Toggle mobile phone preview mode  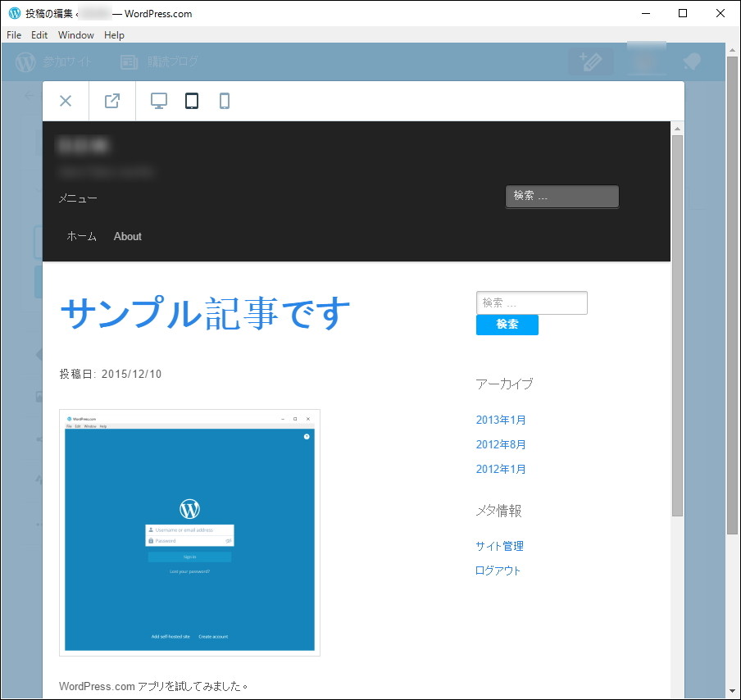[x=224, y=100]
